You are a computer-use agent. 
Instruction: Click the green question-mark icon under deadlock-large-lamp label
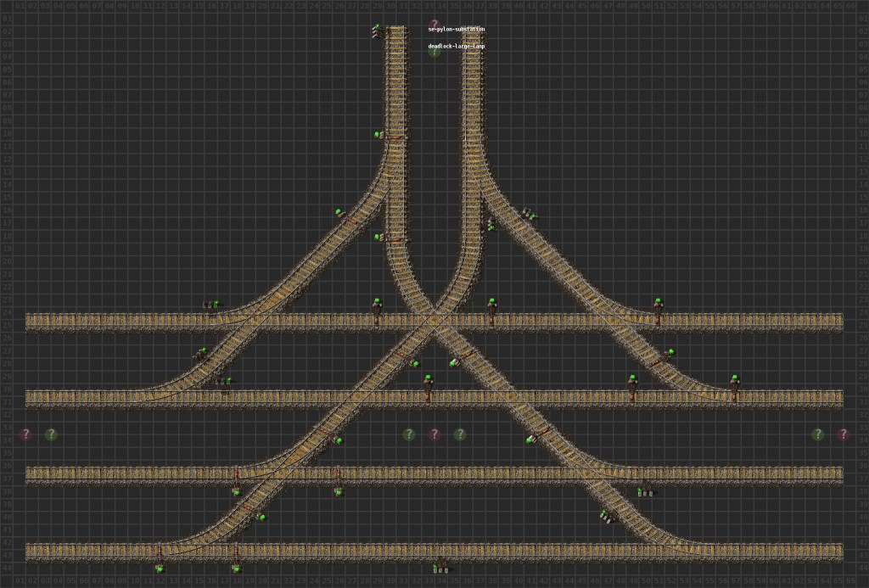(x=434, y=52)
